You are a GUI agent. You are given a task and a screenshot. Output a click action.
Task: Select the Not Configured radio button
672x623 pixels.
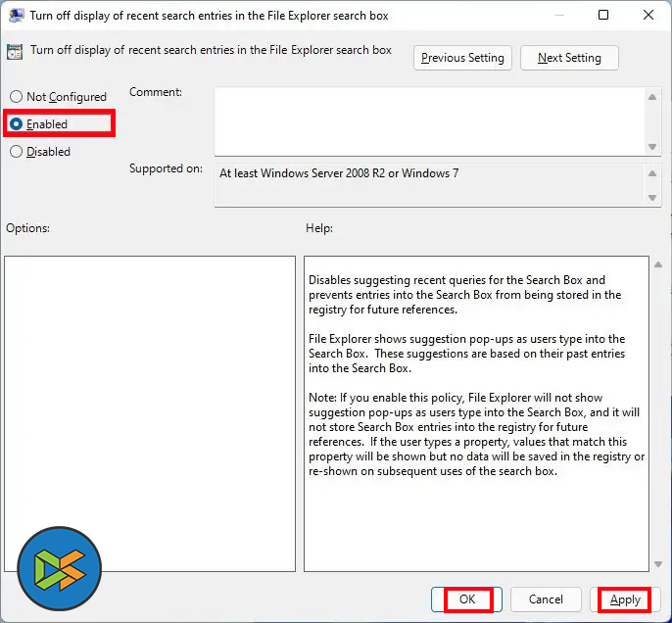click(x=16, y=97)
